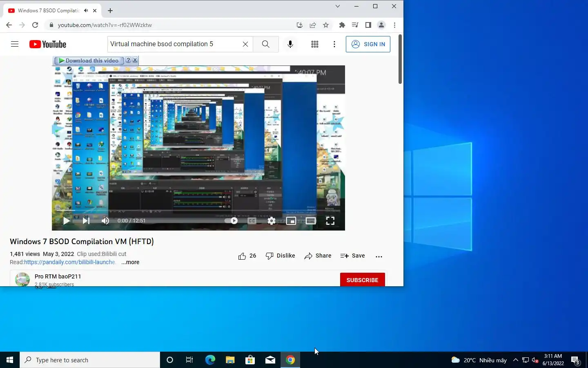The height and width of the screenshot is (368, 588).
Task: Open the Chrome tab search chevron
Action: pos(337,6)
